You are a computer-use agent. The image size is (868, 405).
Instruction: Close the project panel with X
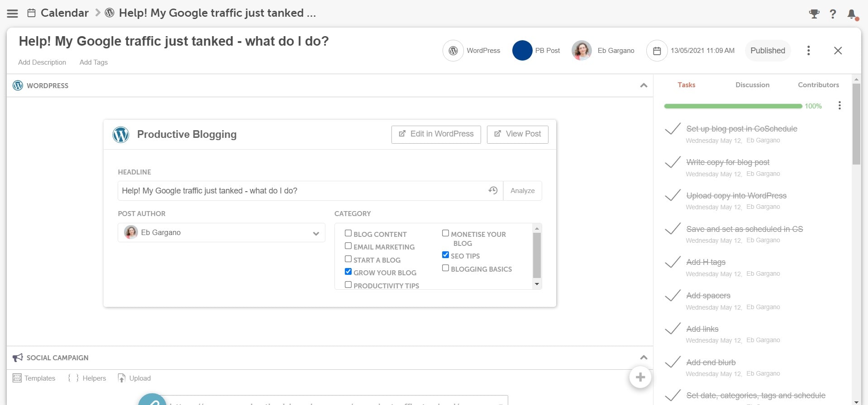[838, 51]
